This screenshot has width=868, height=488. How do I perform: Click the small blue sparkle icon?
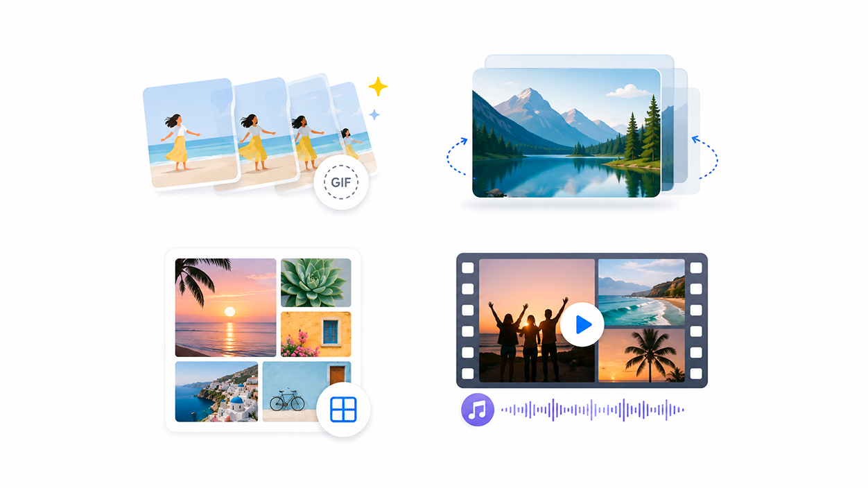(x=374, y=114)
